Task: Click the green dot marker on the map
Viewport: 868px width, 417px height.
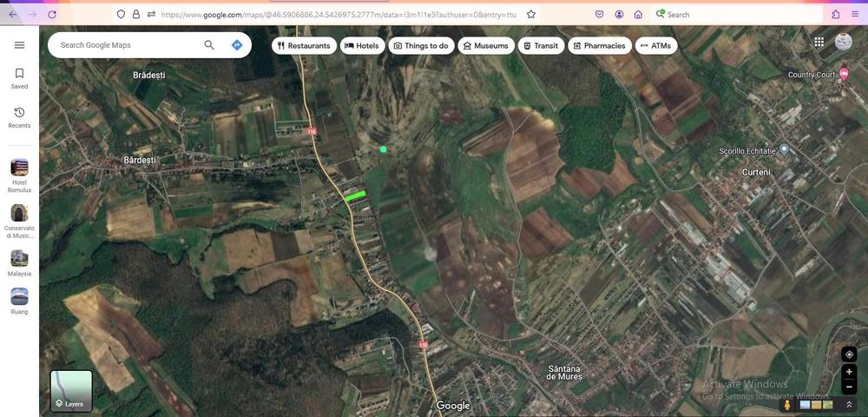Action: click(x=383, y=149)
